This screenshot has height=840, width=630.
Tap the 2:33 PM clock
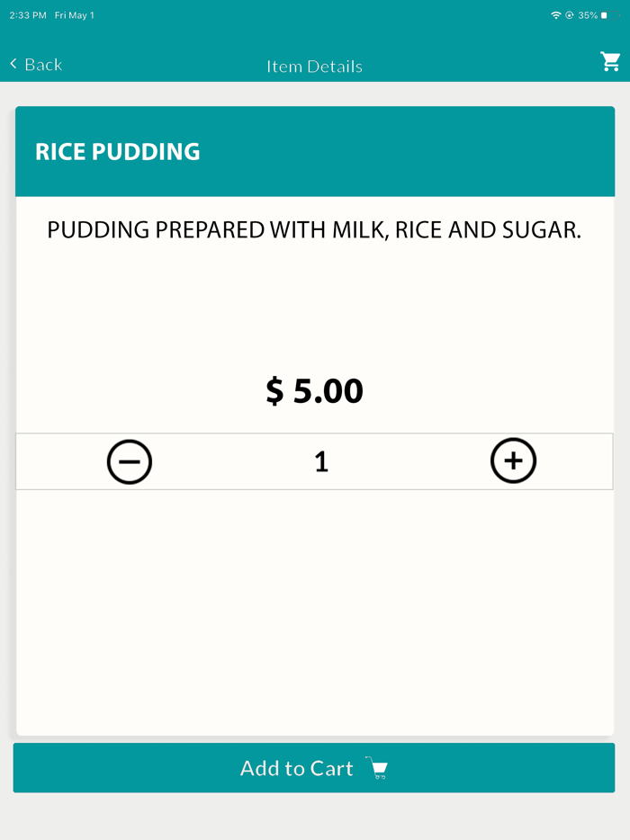pos(28,15)
